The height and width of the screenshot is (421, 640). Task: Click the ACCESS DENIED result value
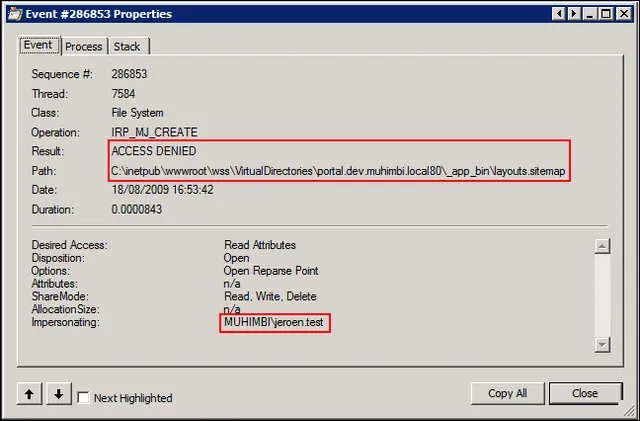tap(154, 151)
